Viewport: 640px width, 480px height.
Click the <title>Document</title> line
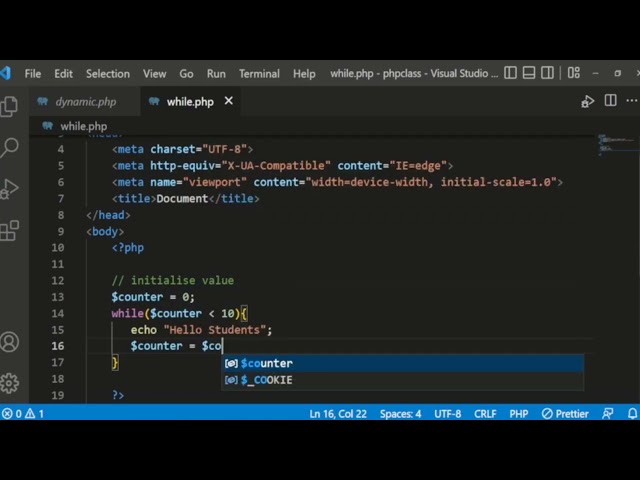[x=185, y=199]
